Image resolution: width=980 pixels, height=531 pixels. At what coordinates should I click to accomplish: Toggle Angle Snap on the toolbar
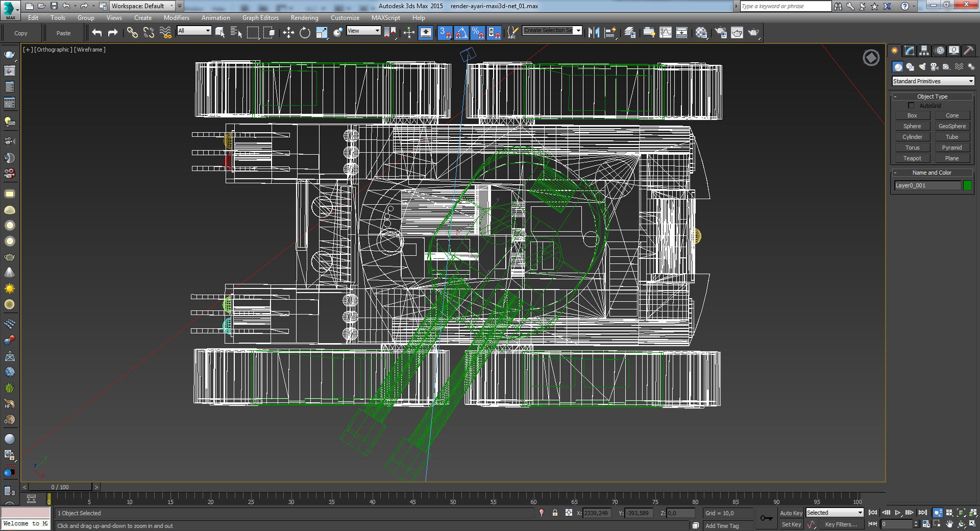[461, 33]
